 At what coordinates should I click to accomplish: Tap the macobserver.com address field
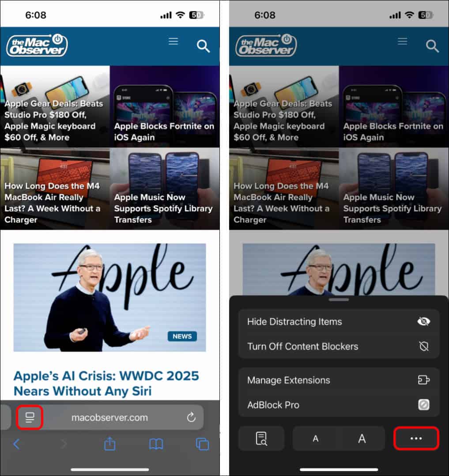[x=109, y=417]
